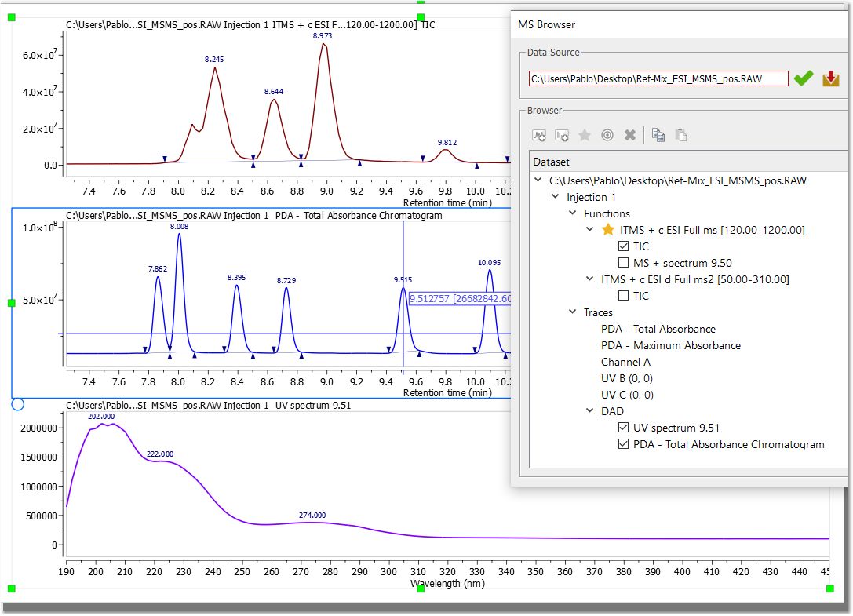Screen dimensions: 853x616
Task: Click the 8.644 peak label in TIC plot
Action: 274,92
